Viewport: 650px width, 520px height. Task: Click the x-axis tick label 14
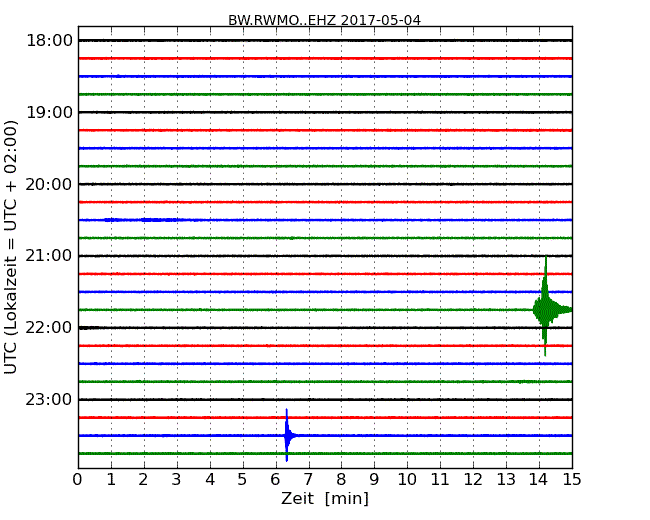pos(539,479)
